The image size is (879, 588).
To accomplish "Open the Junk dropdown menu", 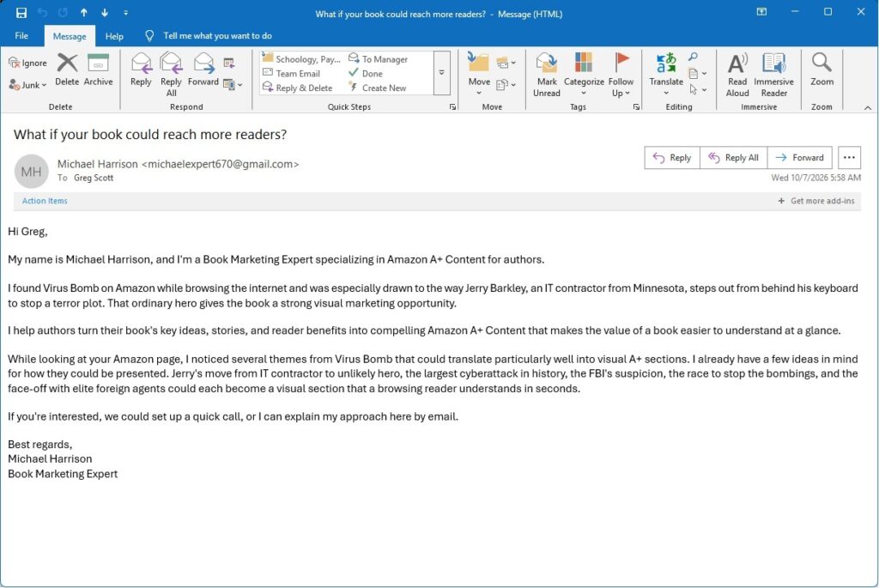I will pos(28,85).
